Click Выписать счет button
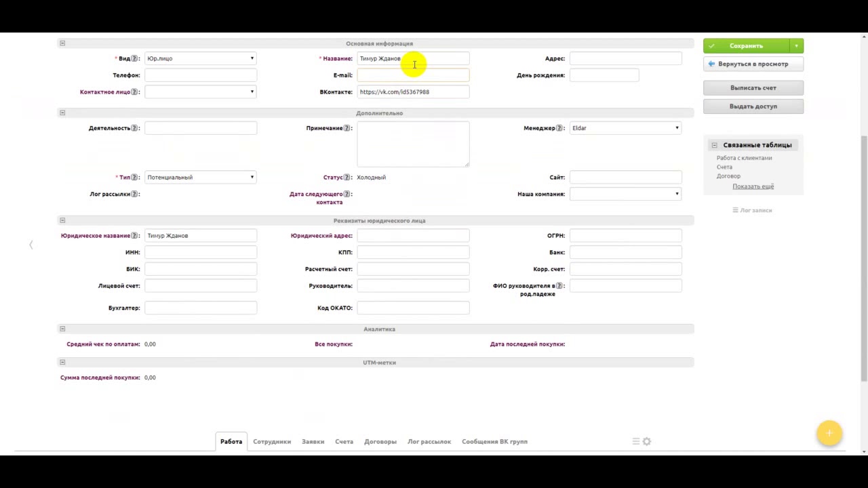 tap(753, 88)
